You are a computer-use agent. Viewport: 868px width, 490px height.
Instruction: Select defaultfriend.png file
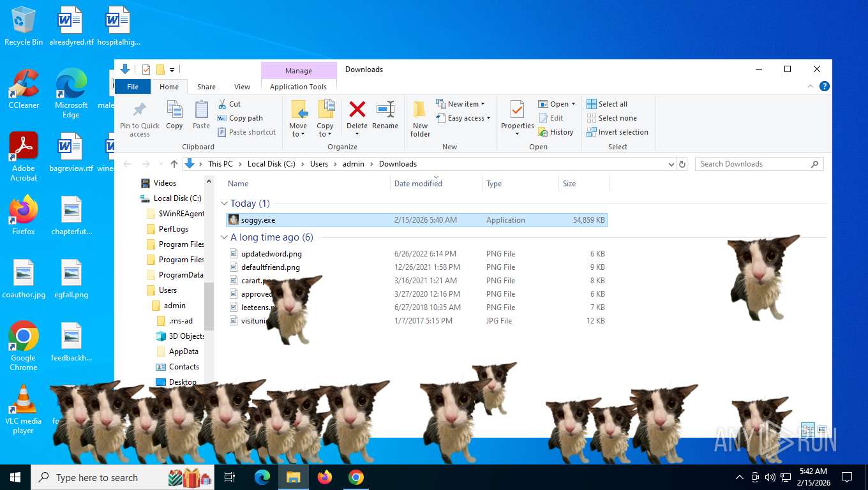click(417, 267)
